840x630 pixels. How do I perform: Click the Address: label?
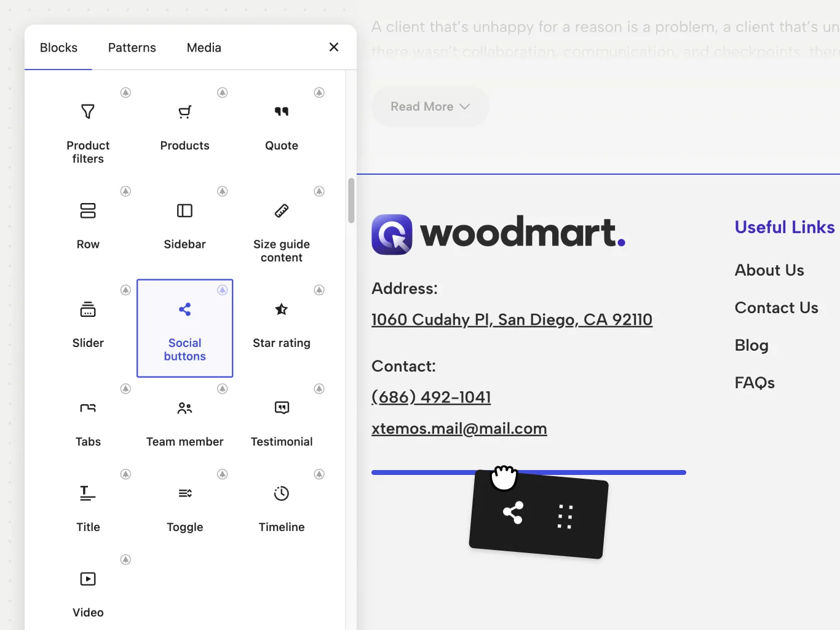coord(405,289)
